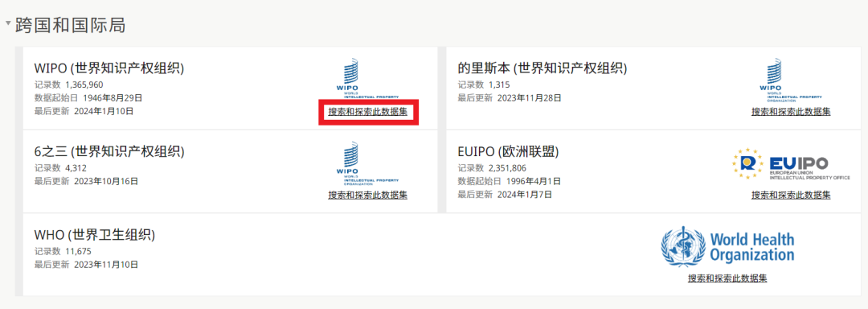Open 搜索和探索此数据集 link for EUIPO
This screenshot has height=309, width=868.
click(x=791, y=195)
